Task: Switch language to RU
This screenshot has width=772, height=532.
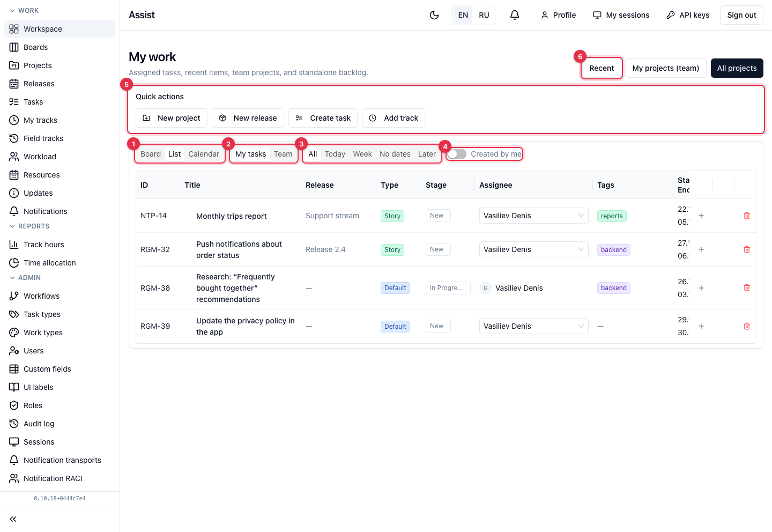Action: tap(484, 15)
